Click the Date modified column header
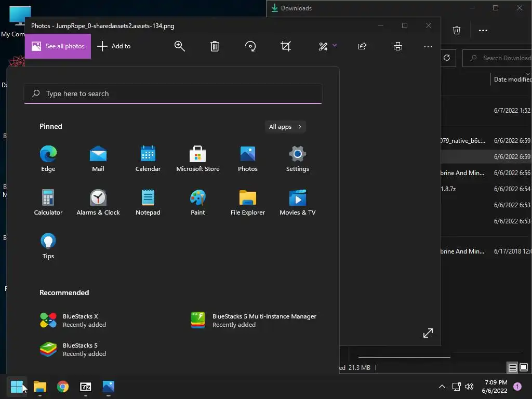Viewport: 532px width, 399px height. [x=512, y=79]
